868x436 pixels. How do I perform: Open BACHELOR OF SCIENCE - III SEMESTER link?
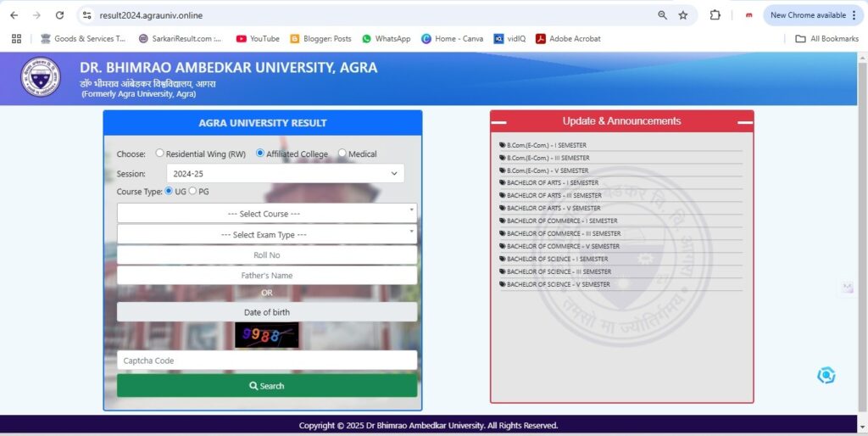[559, 272]
